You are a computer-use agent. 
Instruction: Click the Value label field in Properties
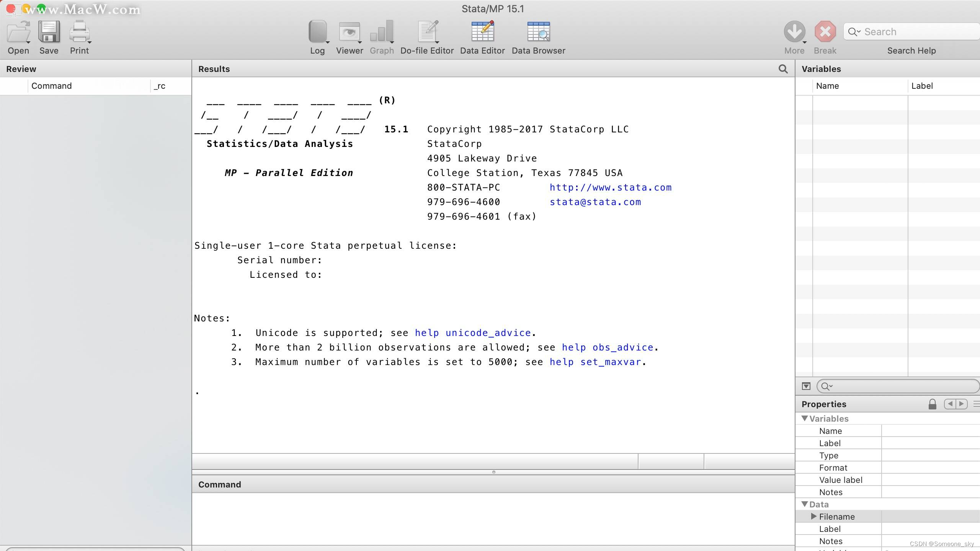coord(931,480)
